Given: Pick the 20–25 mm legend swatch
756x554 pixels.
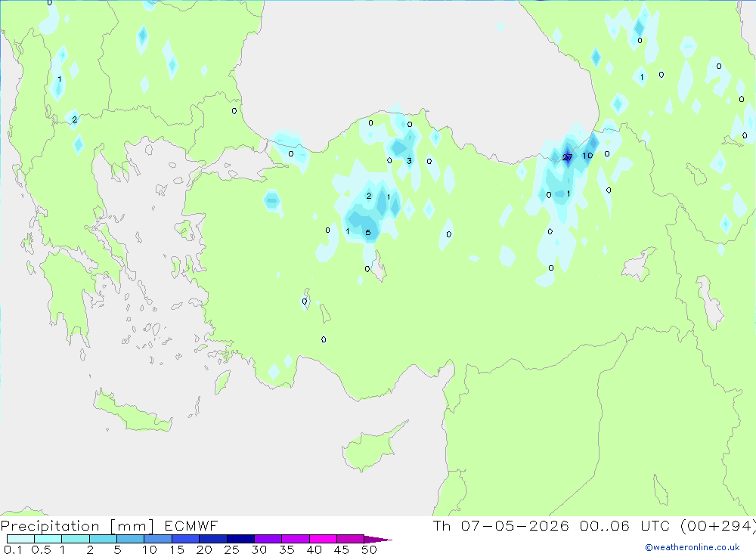Looking at the screenshot, I should (212, 539).
